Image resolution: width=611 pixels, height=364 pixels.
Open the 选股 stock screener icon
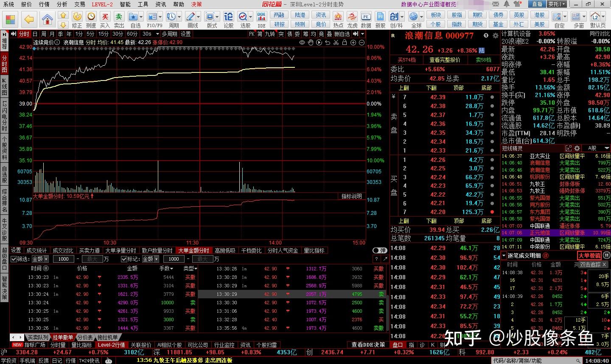pos(243,16)
